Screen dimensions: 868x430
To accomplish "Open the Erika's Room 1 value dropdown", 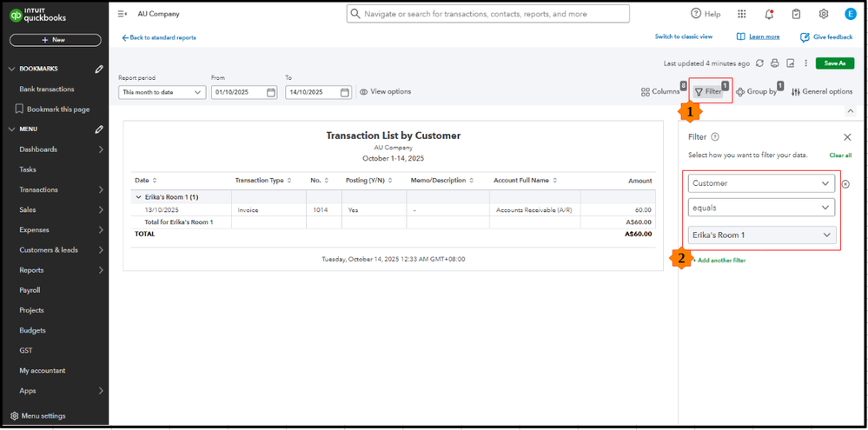I will tap(762, 235).
